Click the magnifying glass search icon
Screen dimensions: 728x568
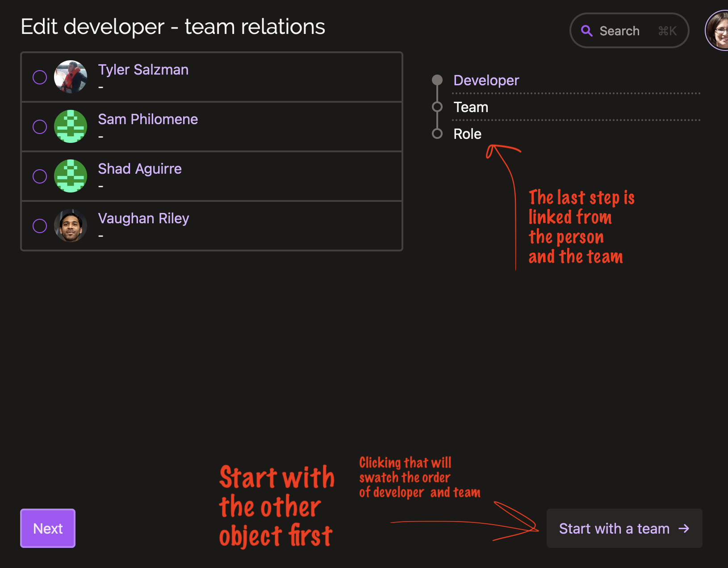point(586,31)
